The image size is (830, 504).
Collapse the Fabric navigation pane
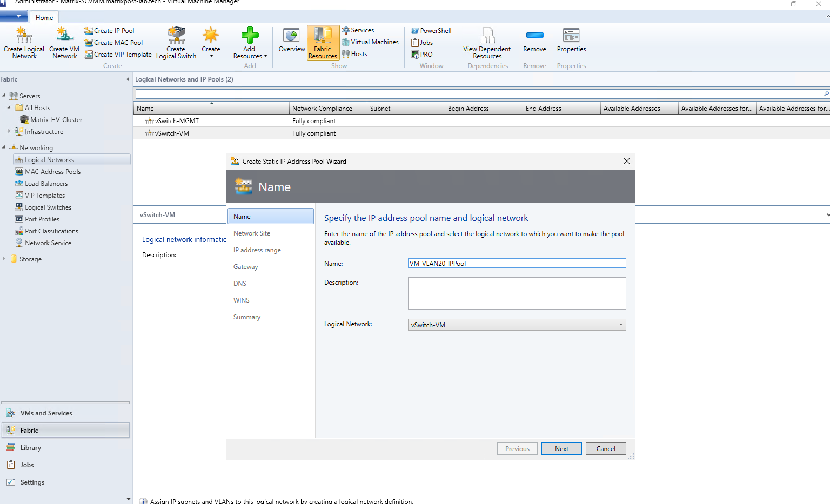pos(128,79)
